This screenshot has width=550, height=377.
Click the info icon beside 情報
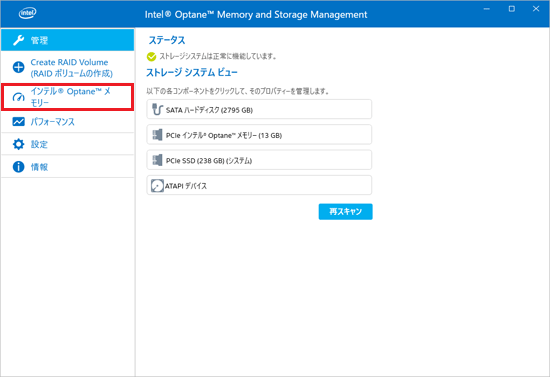pos(19,167)
